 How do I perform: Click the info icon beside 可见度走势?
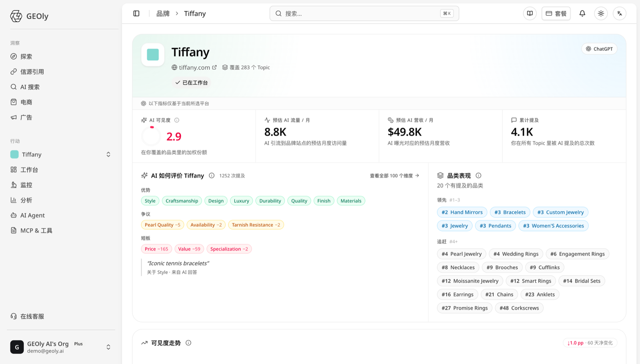[188, 343]
